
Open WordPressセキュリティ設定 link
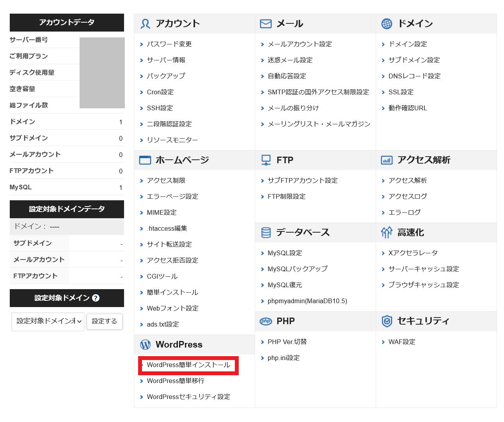(188, 397)
